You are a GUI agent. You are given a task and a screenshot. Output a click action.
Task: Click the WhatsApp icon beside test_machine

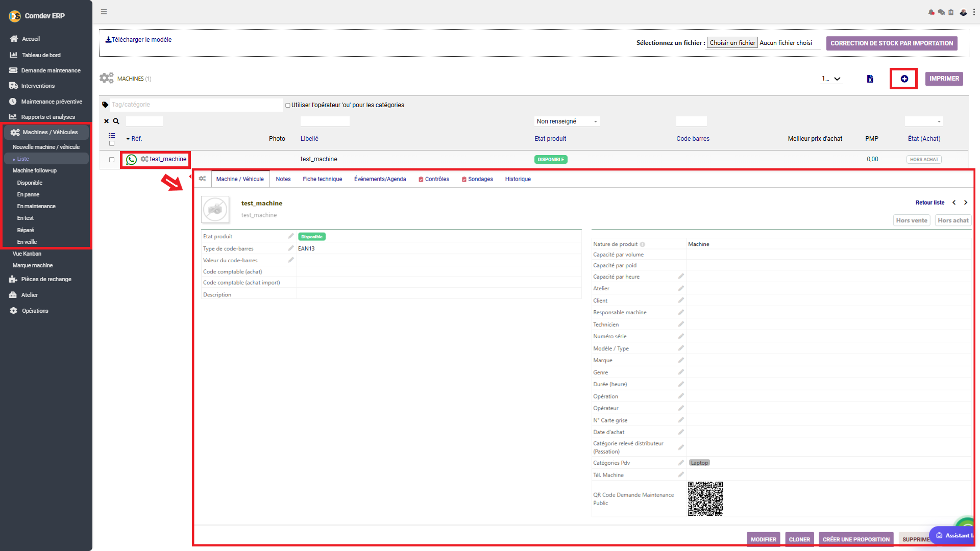click(131, 160)
